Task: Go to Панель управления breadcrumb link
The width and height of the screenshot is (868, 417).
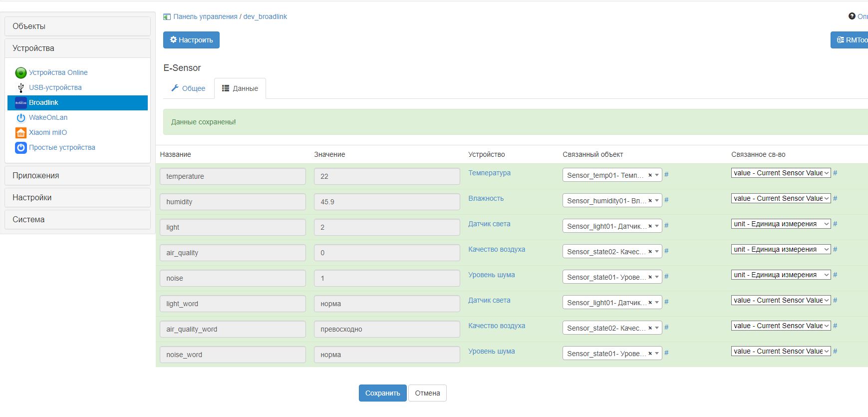Action: pyautogui.click(x=205, y=17)
